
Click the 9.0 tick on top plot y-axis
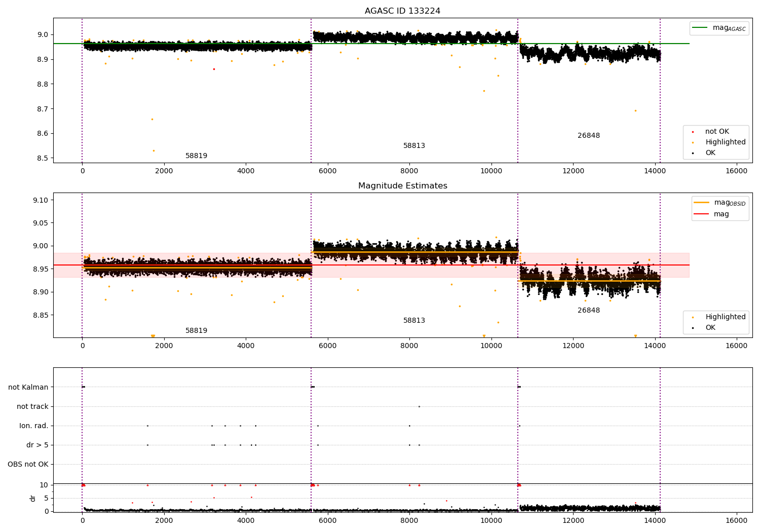tap(42, 35)
